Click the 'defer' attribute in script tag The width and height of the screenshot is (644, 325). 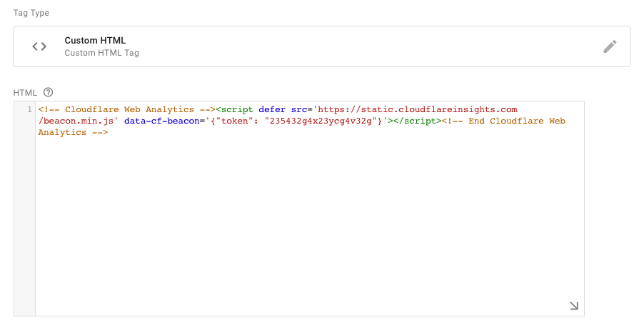[272, 110]
